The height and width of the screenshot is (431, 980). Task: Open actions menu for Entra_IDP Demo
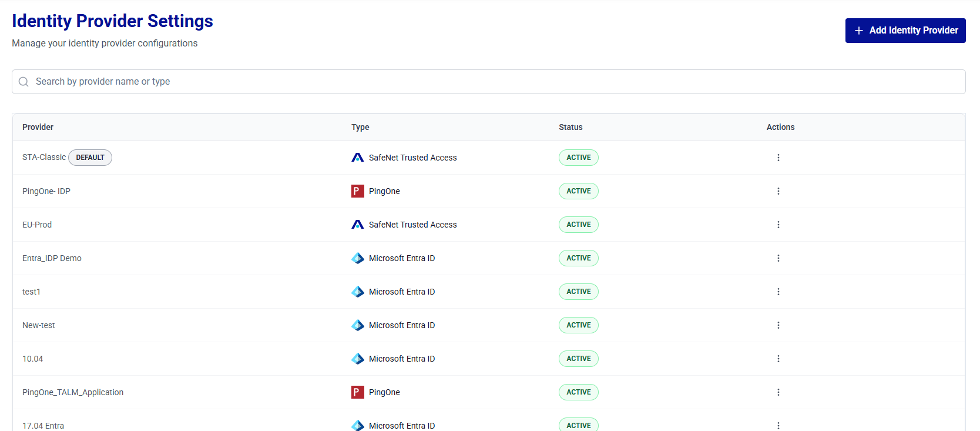click(778, 258)
